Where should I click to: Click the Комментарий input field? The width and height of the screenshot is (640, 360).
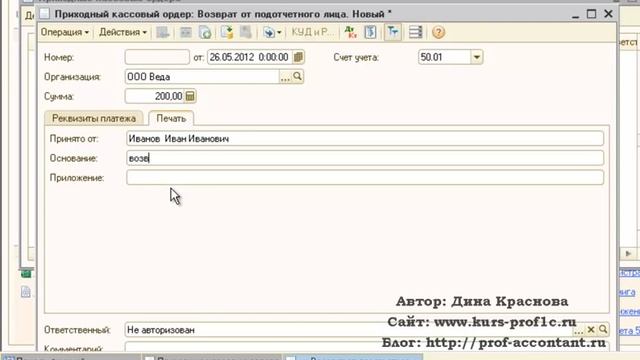click(x=367, y=348)
